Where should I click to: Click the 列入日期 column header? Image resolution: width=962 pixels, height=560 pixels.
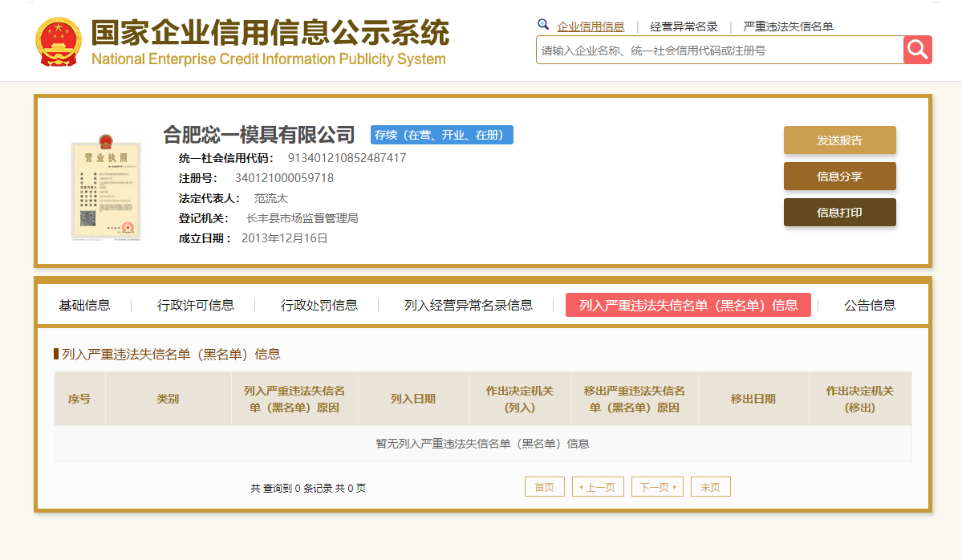[x=413, y=399]
